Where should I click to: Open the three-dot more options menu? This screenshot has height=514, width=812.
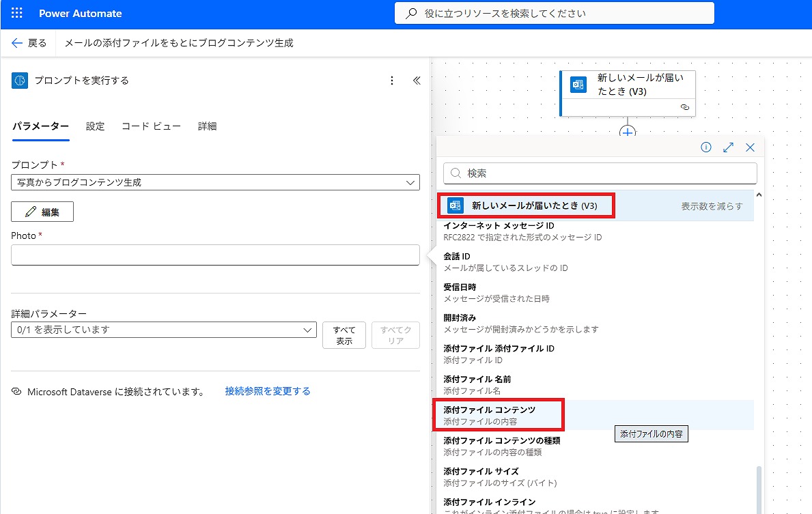(392, 81)
